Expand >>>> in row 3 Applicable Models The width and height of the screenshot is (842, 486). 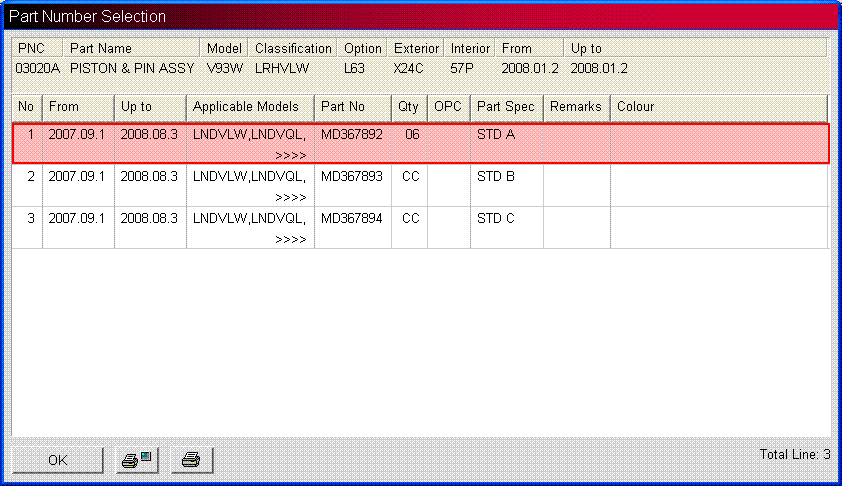(x=290, y=239)
